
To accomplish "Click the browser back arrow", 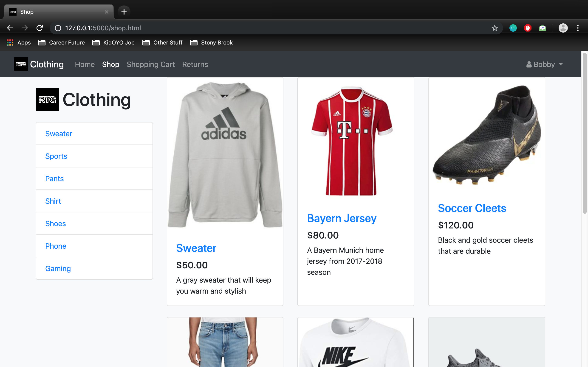I will pyautogui.click(x=10, y=28).
